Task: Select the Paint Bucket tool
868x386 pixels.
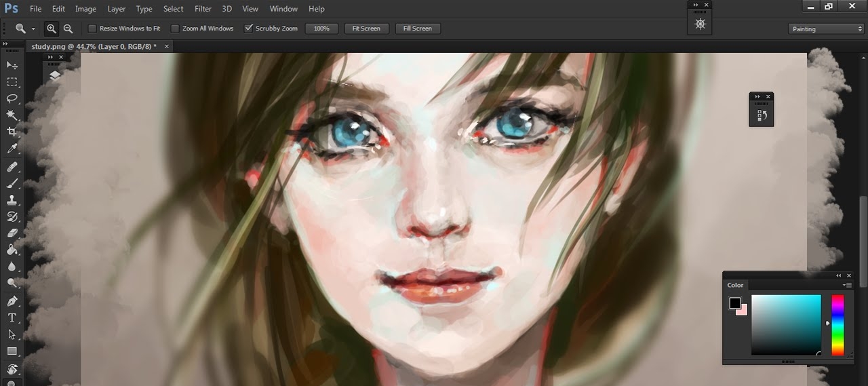Action: click(x=12, y=250)
